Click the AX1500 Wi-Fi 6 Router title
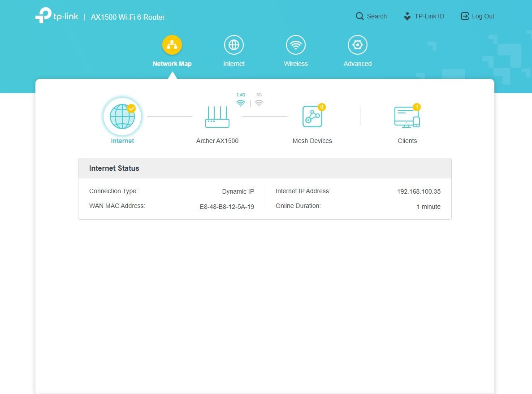532x394 pixels. coord(128,17)
